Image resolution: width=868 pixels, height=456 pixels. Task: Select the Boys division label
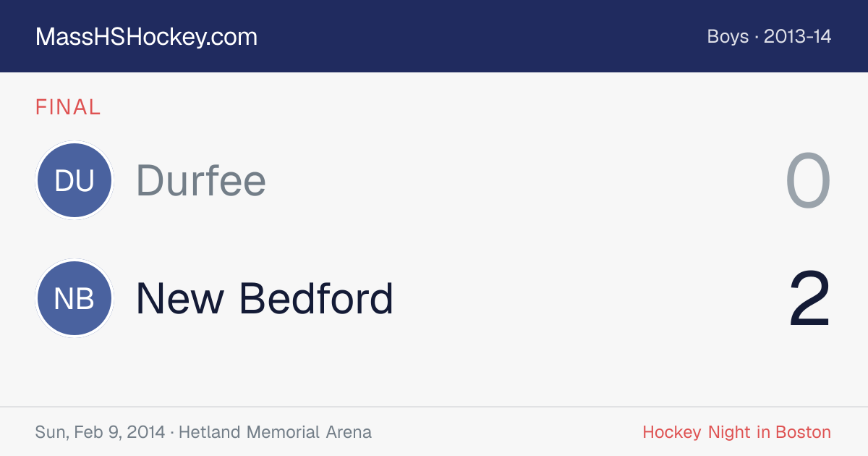(x=728, y=37)
